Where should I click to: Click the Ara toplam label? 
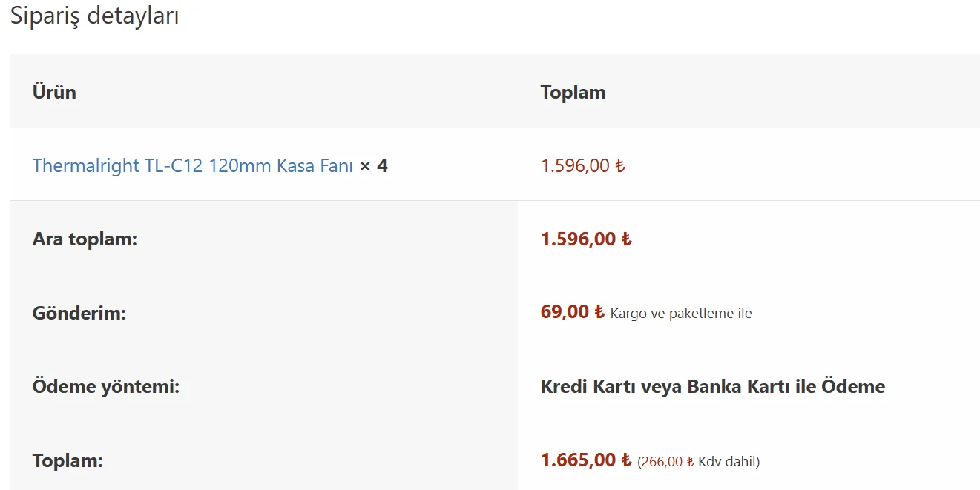(85, 239)
